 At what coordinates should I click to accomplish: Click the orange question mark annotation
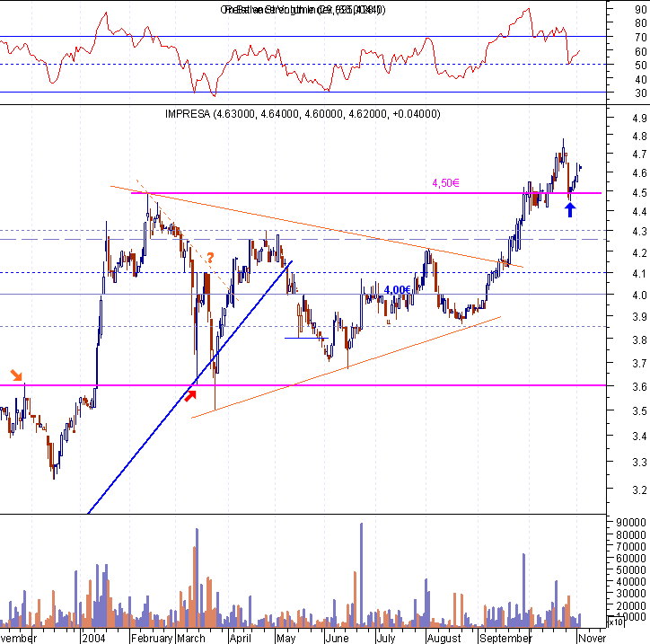[x=210, y=258]
